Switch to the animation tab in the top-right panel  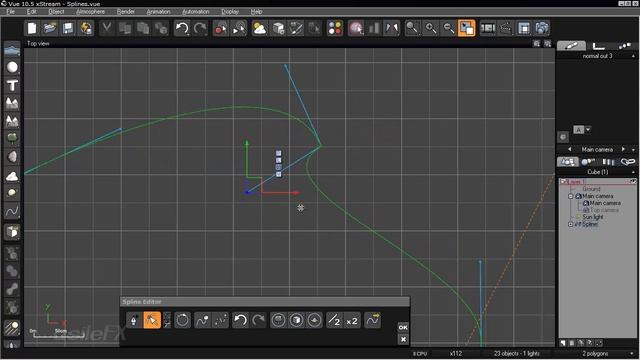click(624, 45)
